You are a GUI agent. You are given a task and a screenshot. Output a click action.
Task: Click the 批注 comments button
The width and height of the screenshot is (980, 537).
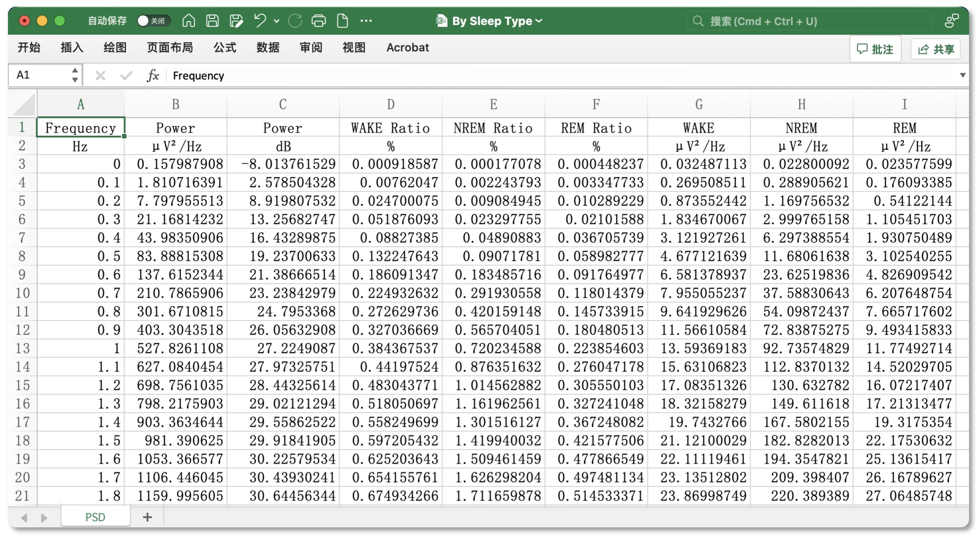click(x=875, y=49)
